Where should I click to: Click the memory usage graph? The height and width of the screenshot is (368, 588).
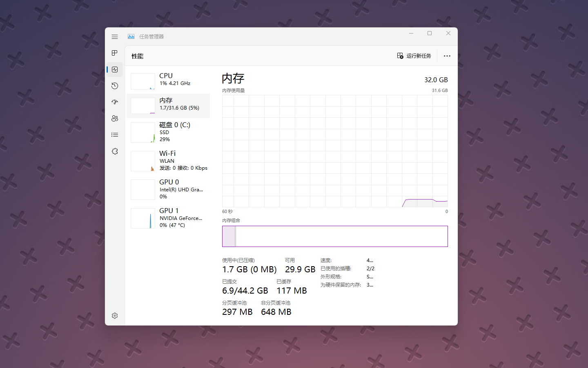coord(335,151)
